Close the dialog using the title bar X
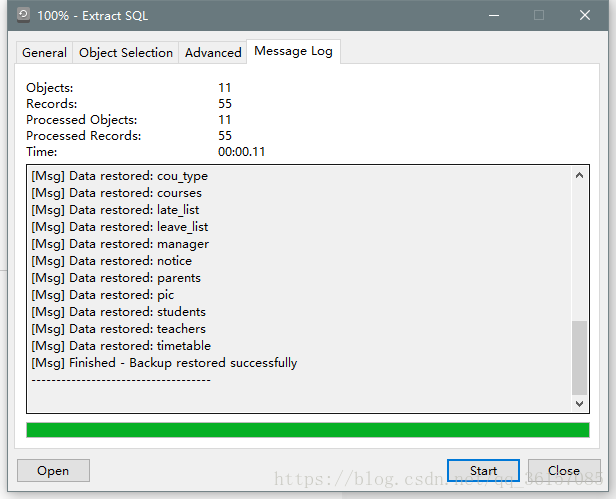The height and width of the screenshot is (499, 616). click(x=585, y=16)
